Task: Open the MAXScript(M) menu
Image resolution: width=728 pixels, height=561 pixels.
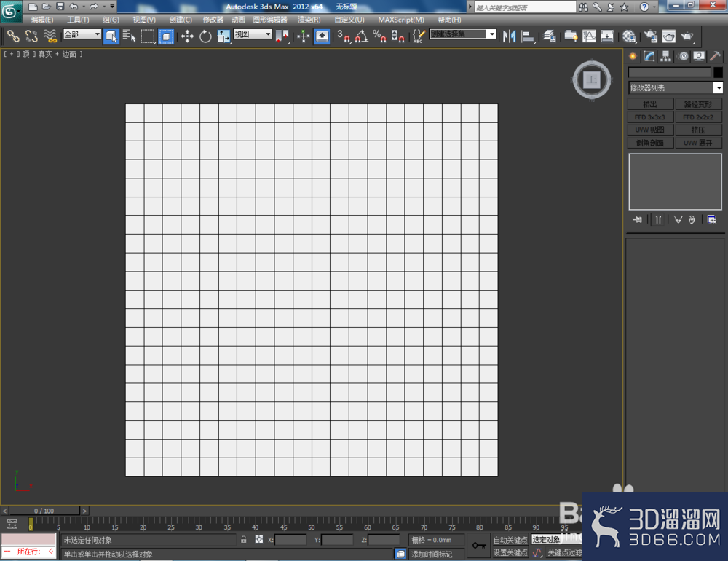Action: click(x=401, y=20)
